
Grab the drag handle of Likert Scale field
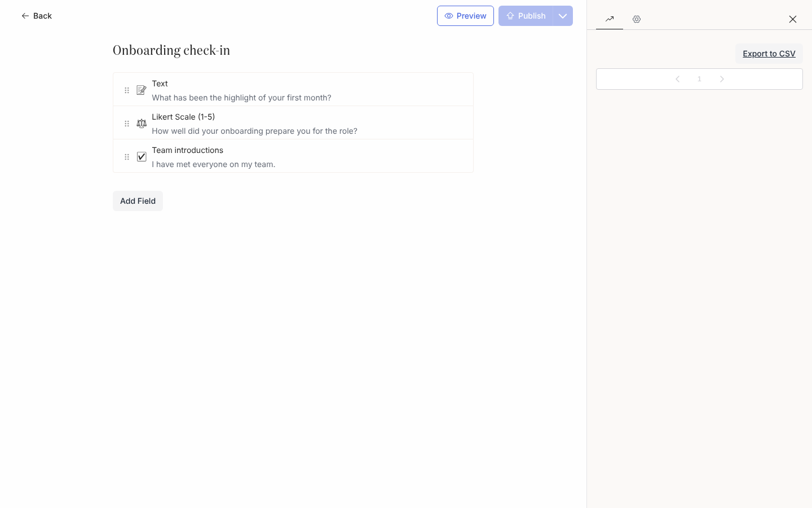click(x=127, y=124)
